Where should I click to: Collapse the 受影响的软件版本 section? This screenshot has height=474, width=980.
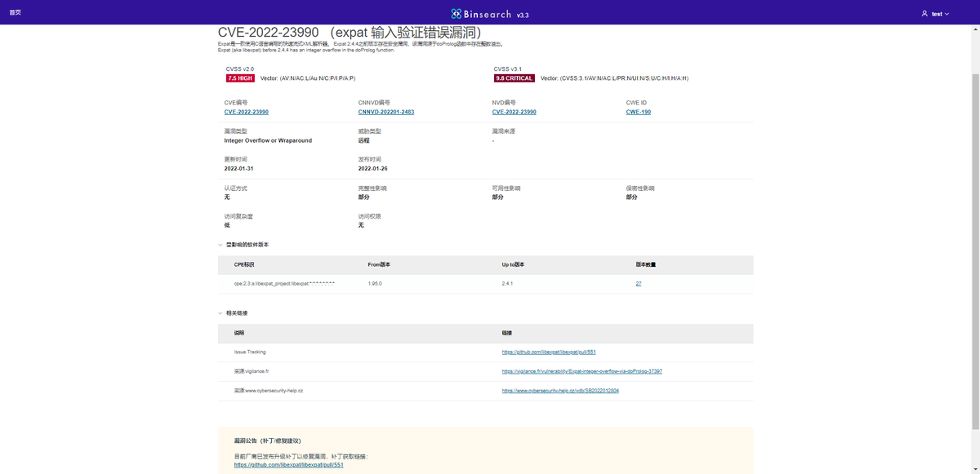(x=220, y=245)
